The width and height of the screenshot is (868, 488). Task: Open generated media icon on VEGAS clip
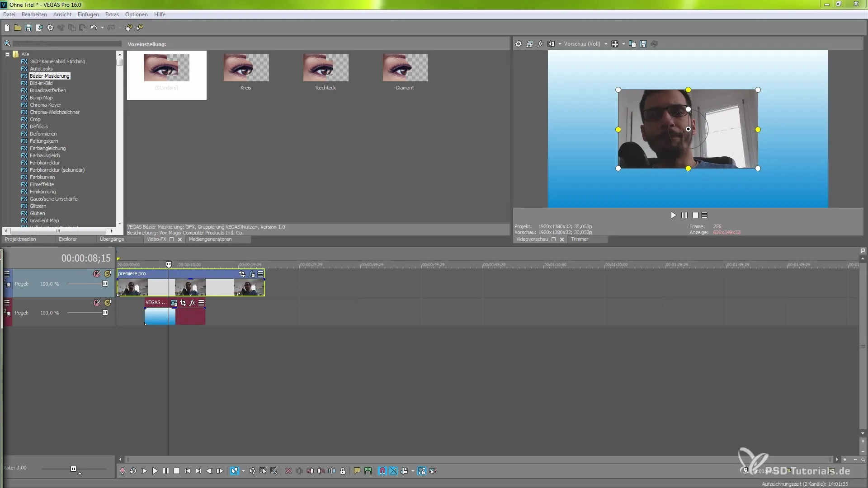pos(174,303)
